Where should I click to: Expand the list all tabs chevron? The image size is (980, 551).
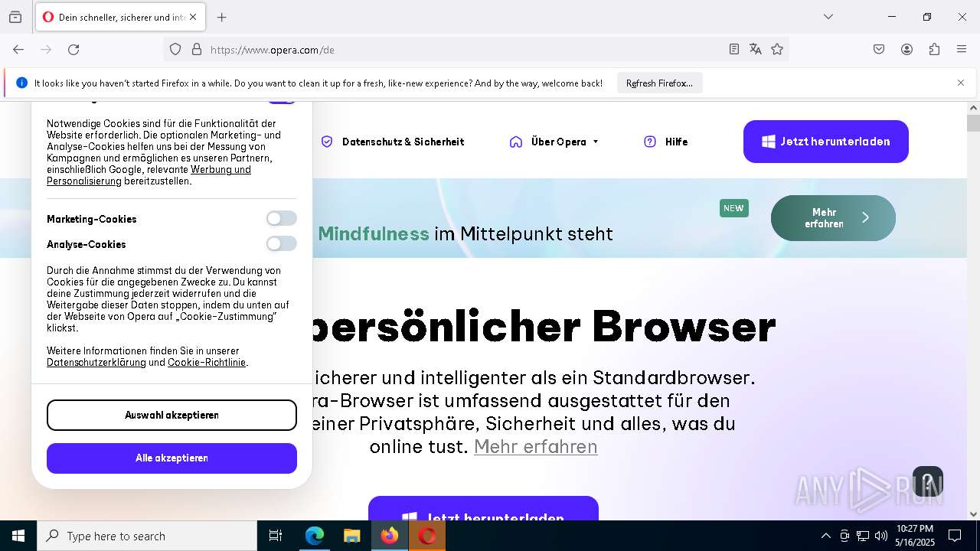pos(828,17)
